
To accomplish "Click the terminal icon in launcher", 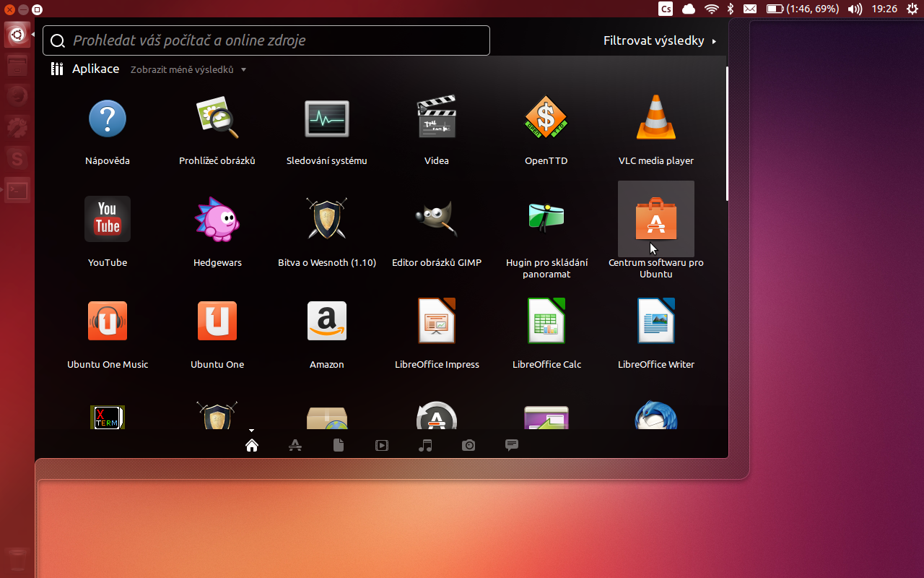I will pos(17,190).
